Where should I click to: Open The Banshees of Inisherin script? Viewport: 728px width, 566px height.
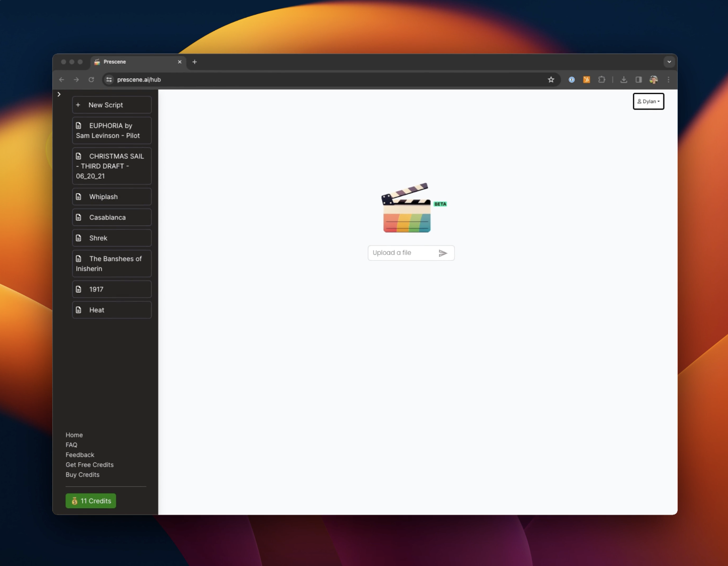coord(112,264)
